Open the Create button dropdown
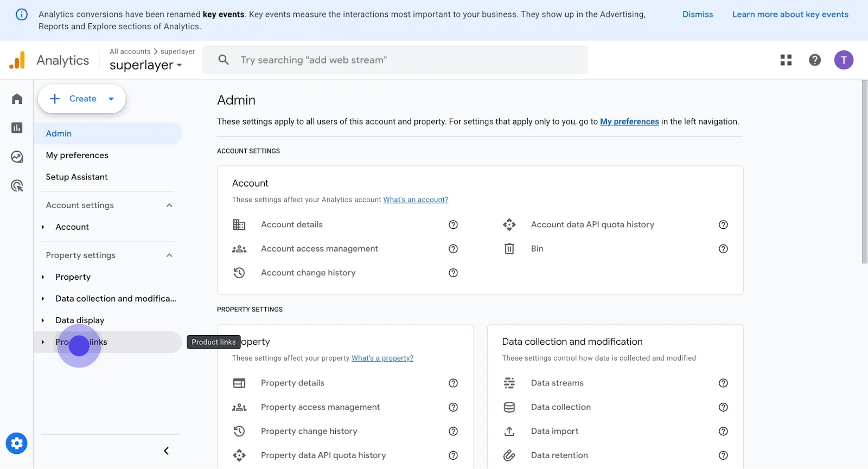 [x=111, y=99]
